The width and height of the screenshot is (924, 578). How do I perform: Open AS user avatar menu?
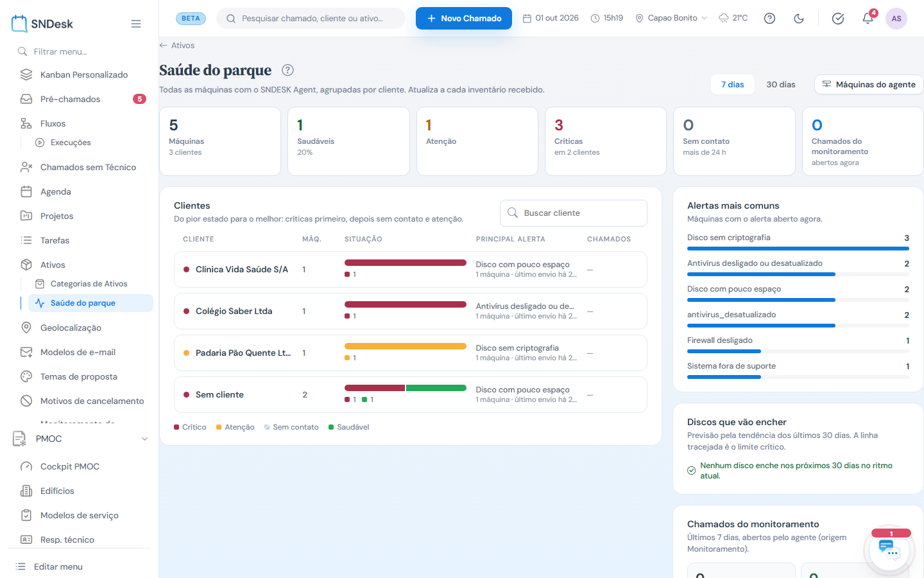click(896, 19)
